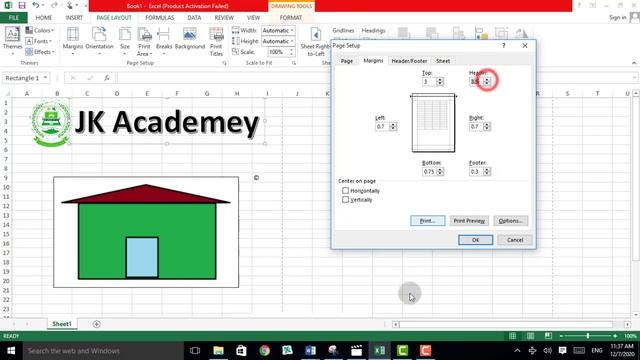
Task: Open Page Setup dialog help
Action: (504, 46)
